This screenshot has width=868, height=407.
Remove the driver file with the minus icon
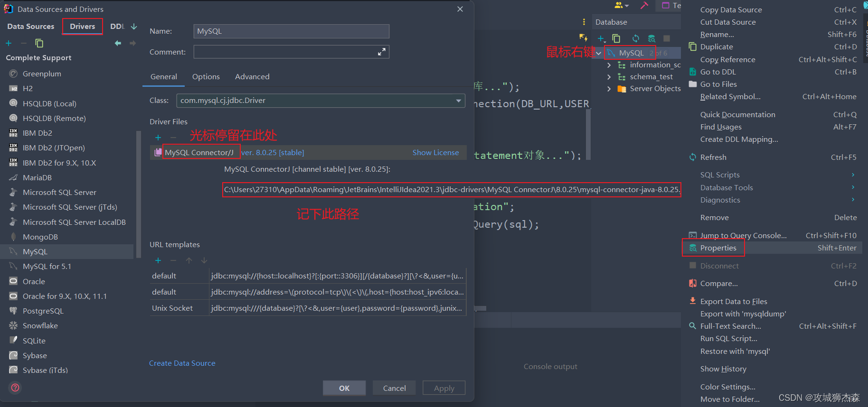(x=173, y=138)
